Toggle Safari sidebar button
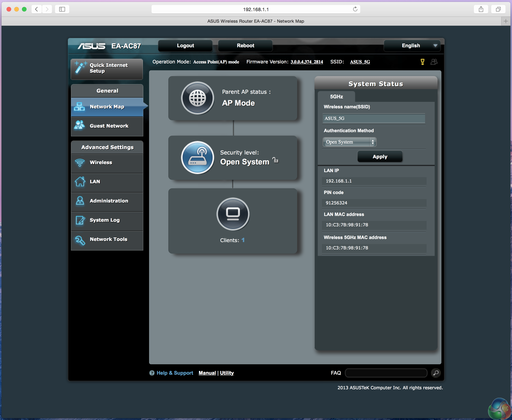This screenshot has width=512, height=420. [62, 9]
